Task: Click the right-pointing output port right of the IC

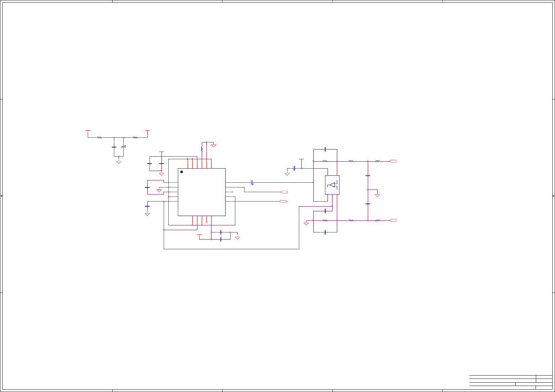Action: (x=283, y=201)
